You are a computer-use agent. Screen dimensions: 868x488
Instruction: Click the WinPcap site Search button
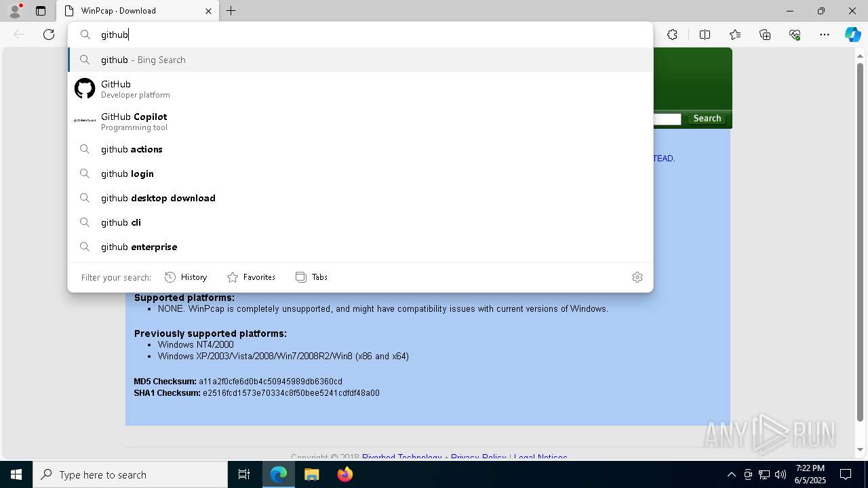click(x=707, y=119)
